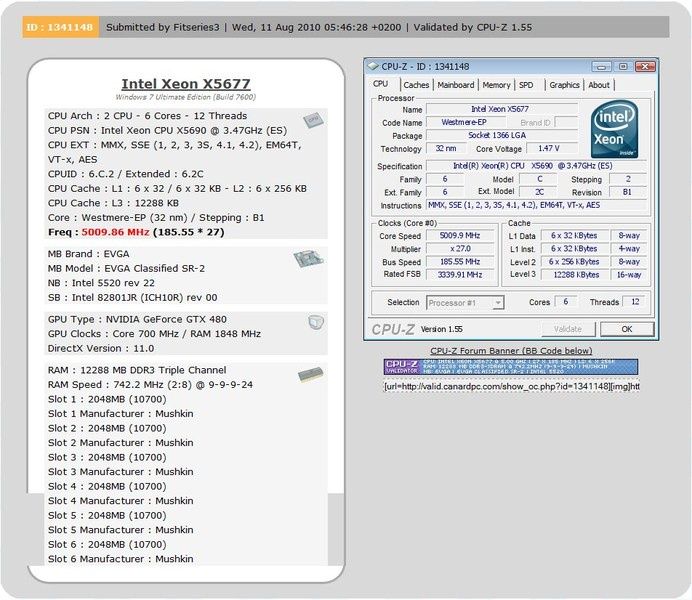Click the L1 Data value 6 x 32 KBytes
692x600 pixels.
coord(575,236)
